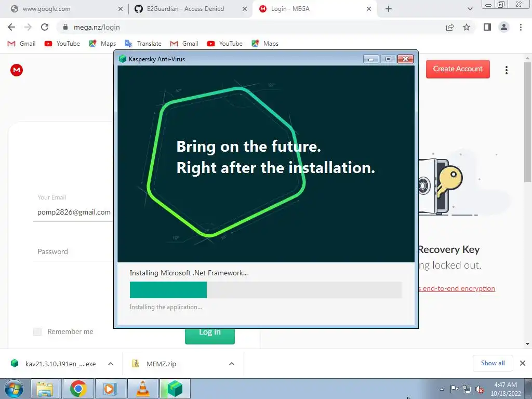Open the Translate bookmark

point(143,44)
